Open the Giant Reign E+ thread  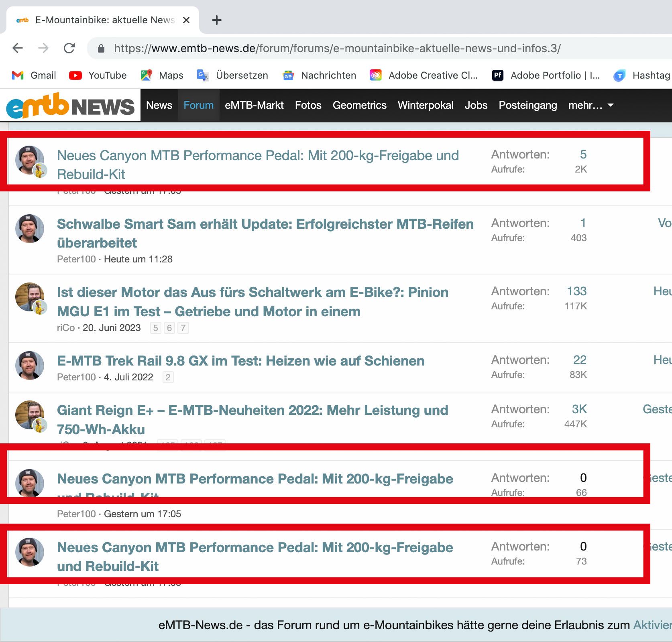[253, 420]
